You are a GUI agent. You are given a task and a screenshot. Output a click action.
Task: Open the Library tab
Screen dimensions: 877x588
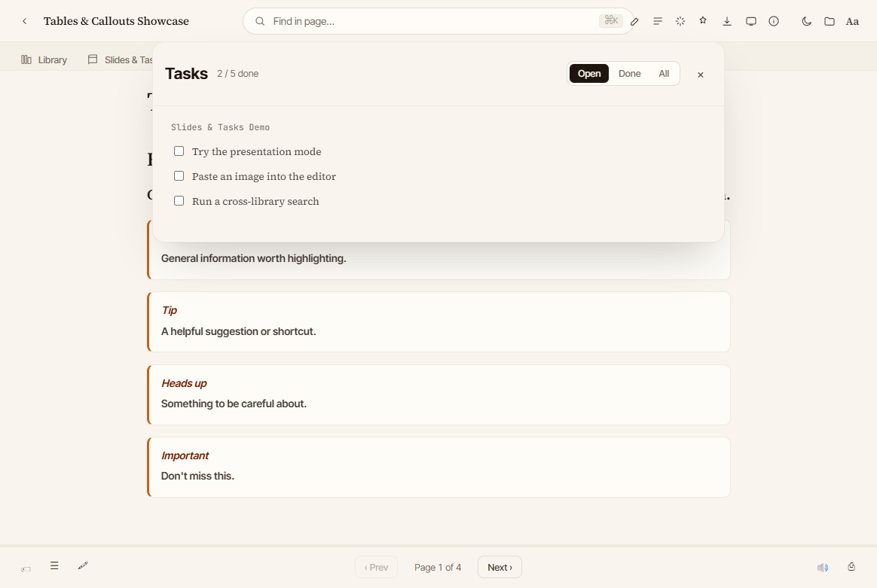tap(44, 59)
